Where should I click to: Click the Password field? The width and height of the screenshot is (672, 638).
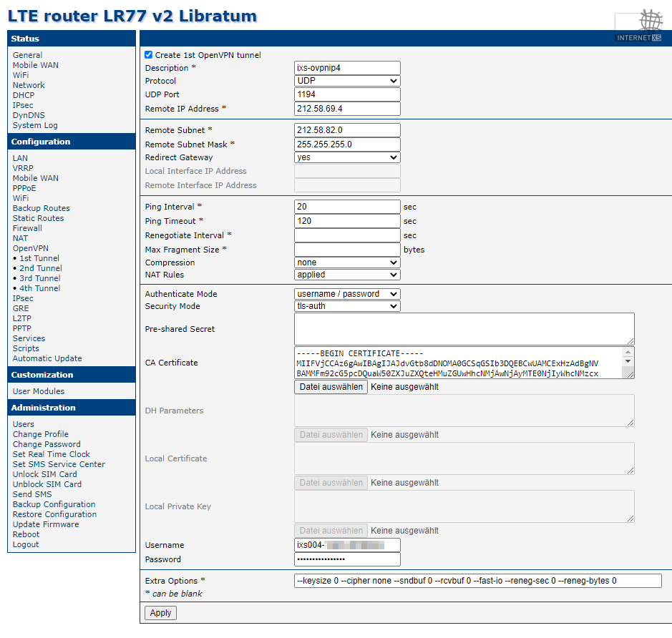pyautogui.click(x=347, y=559)
